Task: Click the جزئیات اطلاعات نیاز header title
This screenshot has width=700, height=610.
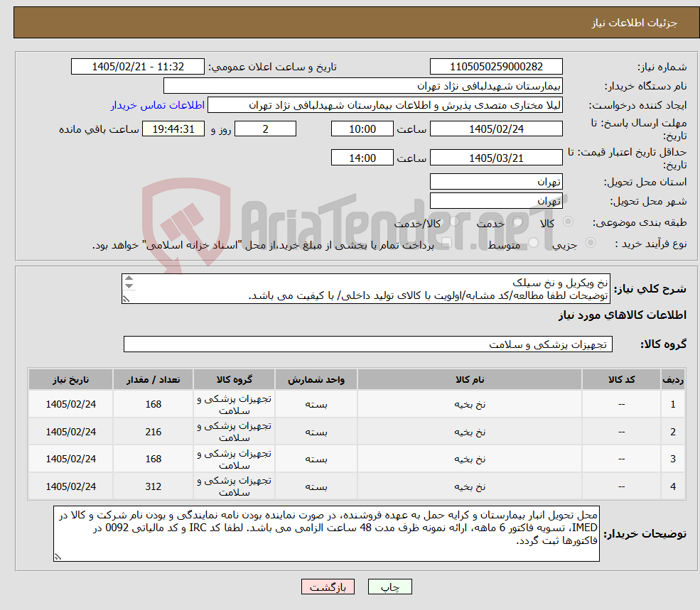Action: [x=634, y=23]
